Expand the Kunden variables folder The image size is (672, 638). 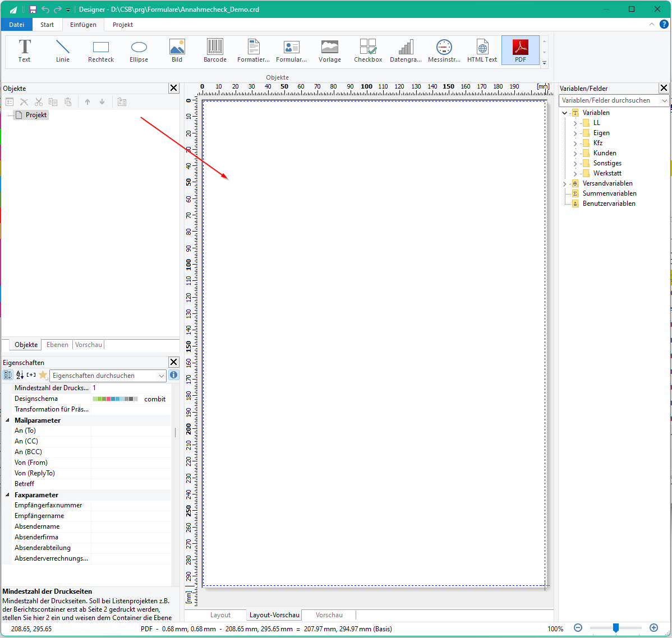click(575, 154)
